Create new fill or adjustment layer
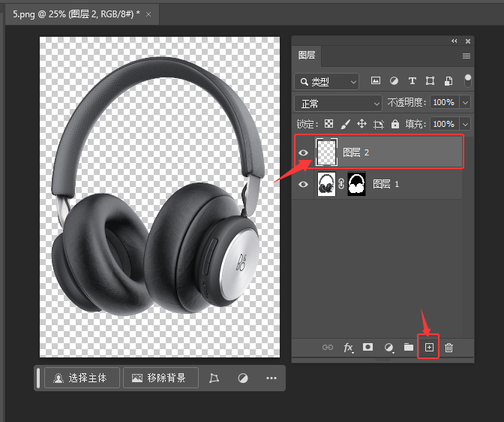 pos(389,348)
